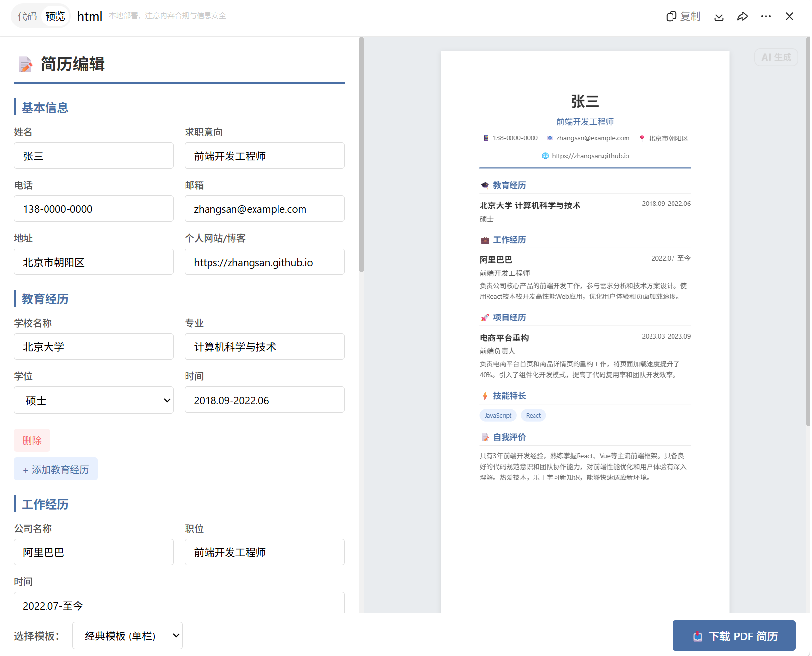Click the phone icon in resume preview
The width and height of the screenshot is (812, 656).
(x=486, y=138)
